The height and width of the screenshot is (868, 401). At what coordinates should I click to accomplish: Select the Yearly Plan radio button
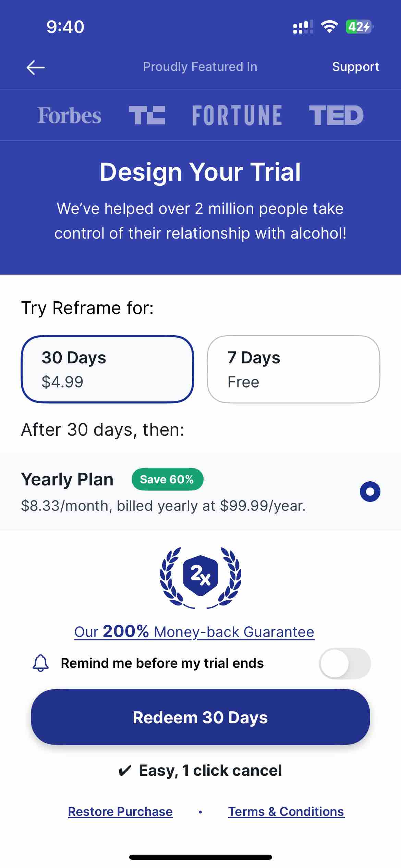click(370, 491)
